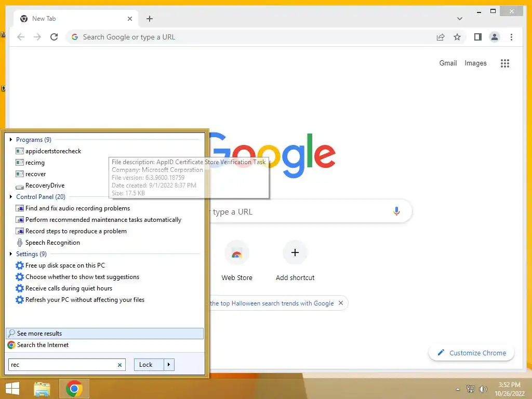
Task: Open Refresh your PC without affecting files
Action: pos(80,300)
